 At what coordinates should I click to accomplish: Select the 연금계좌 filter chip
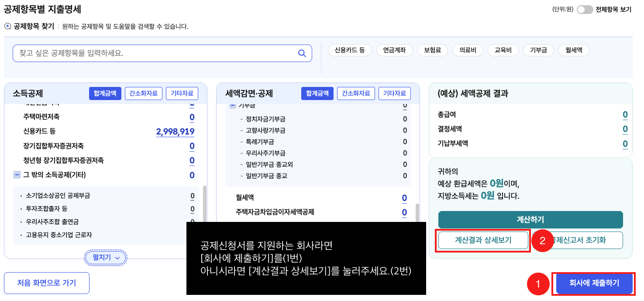click(394, 50)
